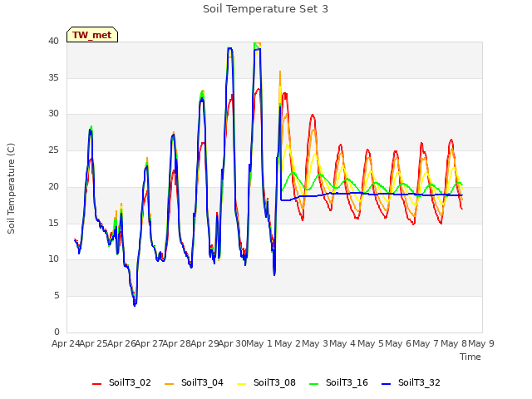Click the blue SoilT3_32 legend swatch

(386, 384)
